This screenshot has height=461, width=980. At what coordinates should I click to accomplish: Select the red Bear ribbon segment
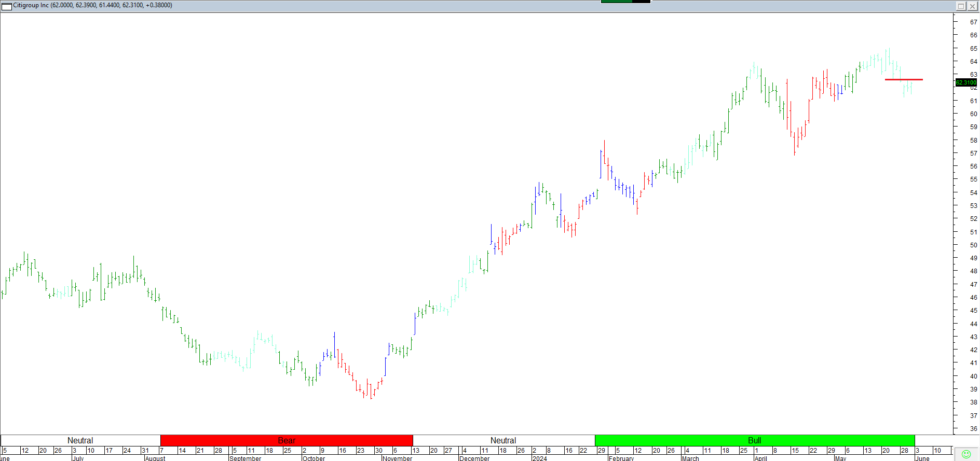pyautogui.click(x=287, y=440)
